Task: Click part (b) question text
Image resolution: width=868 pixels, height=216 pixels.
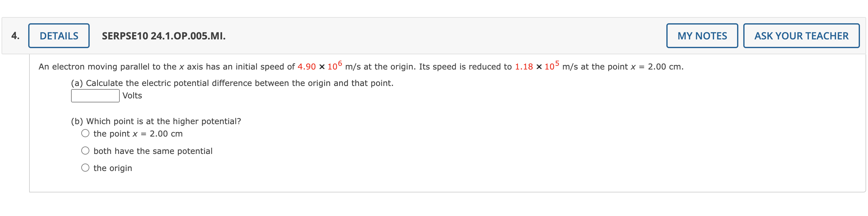Action: point(156,121)
